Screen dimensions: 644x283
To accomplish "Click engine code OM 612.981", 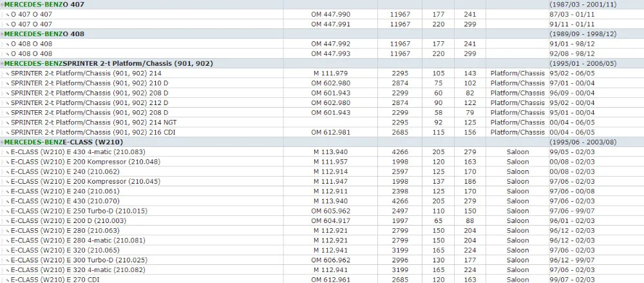I will (330, 132).
